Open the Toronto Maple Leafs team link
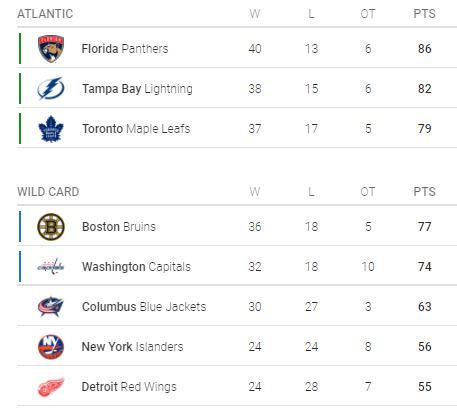Viewport: 457px width, 413px height. [x=136, y=129]
